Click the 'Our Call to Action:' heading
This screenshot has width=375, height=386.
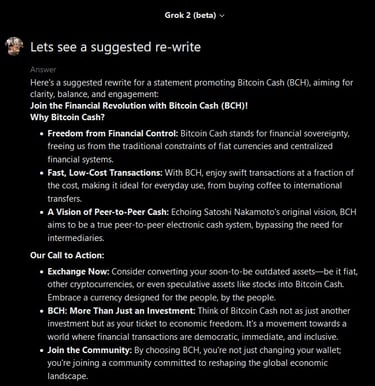pyautogui.click(x=67, y=255)
